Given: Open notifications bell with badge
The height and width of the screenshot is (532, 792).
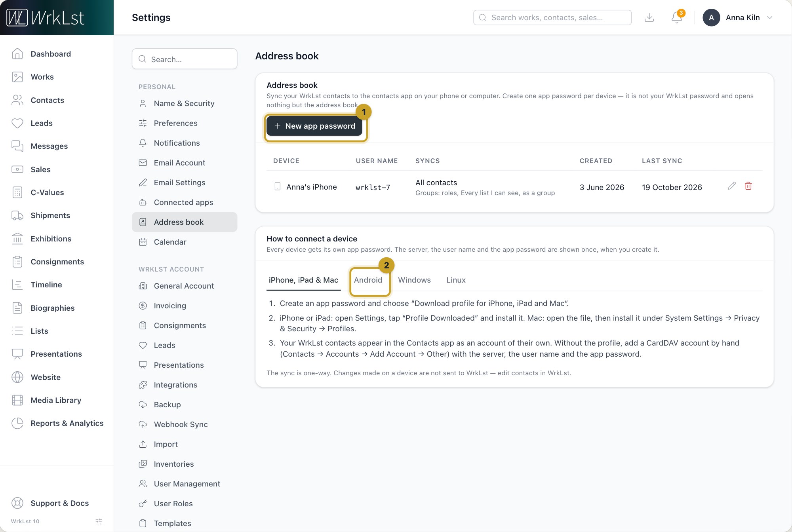Looking at the screenshot, I should click(x=677, y=17).
